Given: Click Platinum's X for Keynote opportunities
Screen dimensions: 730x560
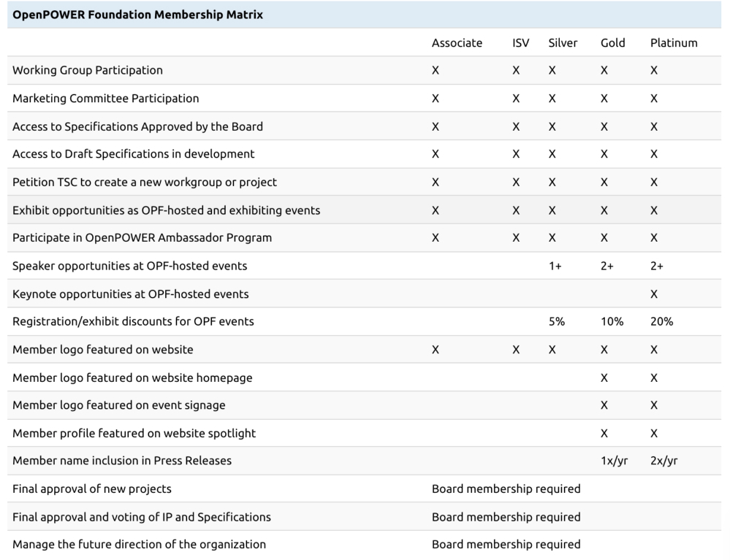Looking at the screenshot, I should pos(654,294).
